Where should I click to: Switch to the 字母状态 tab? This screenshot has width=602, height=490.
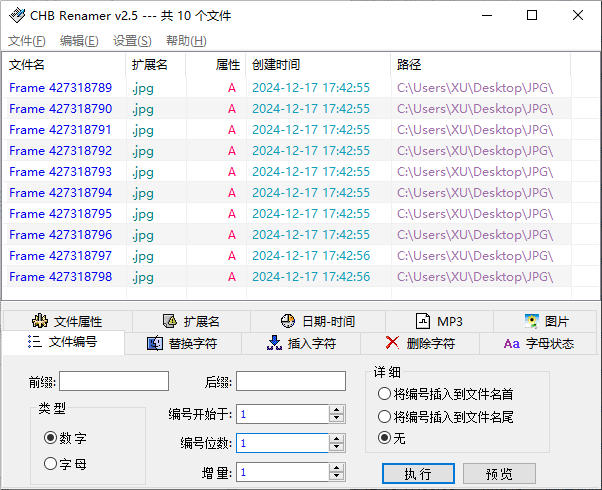tap(538, 344)
